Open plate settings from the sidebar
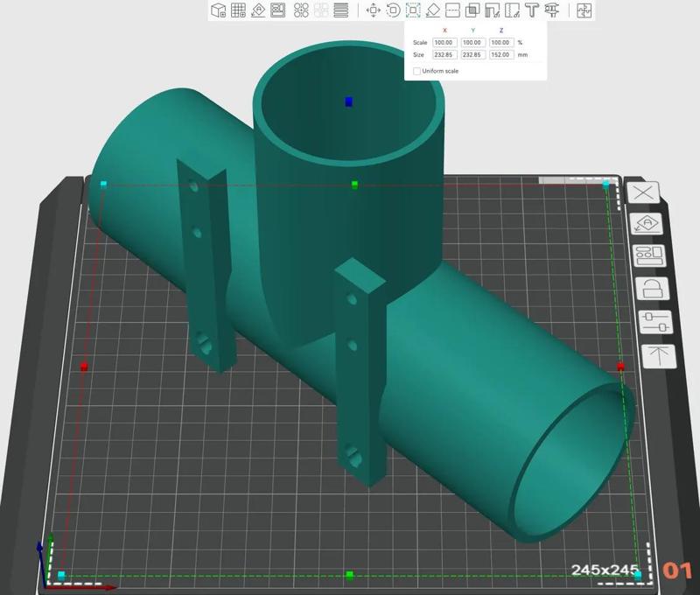Viewport: 700px width, 595px height. tap(649, 255)
